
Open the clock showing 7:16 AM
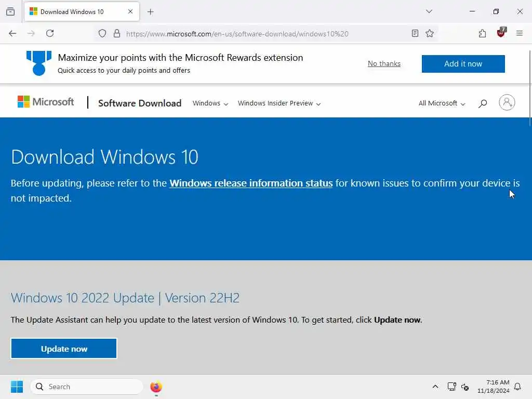pos(494,387)
